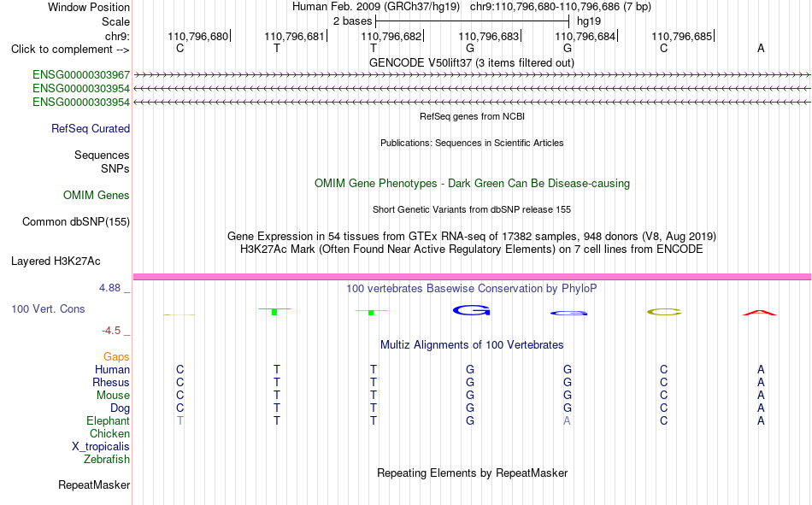The height and width of the screenshot is (505, 812).
Task: Click the chr9:110,796,680-110,796,686 window position text
Action: pos(561,7)
